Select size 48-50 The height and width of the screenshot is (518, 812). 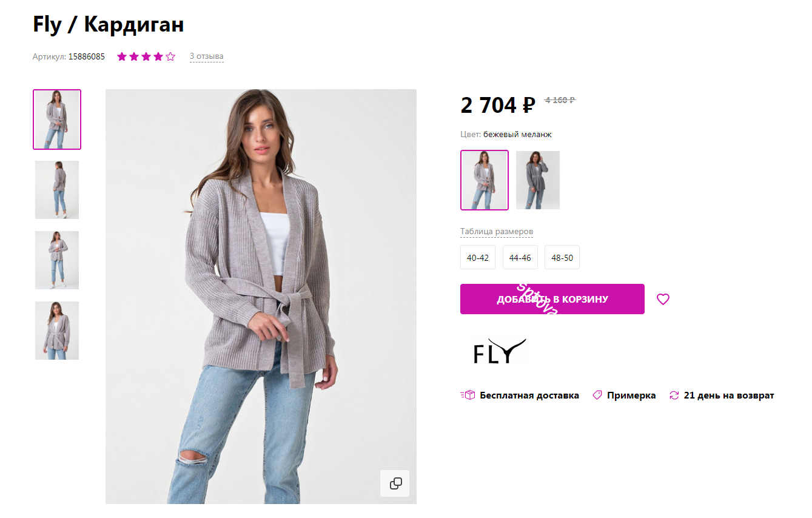[x=562, y=257]
